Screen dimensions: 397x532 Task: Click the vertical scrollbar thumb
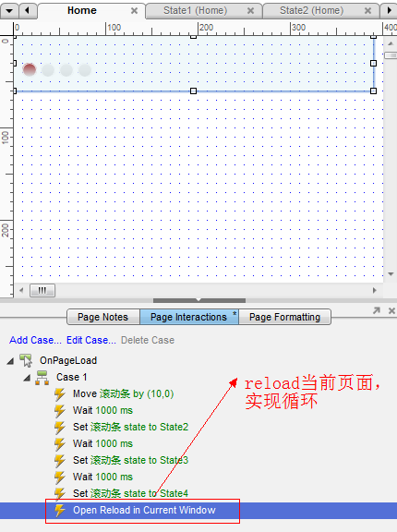tap(391, 55)
